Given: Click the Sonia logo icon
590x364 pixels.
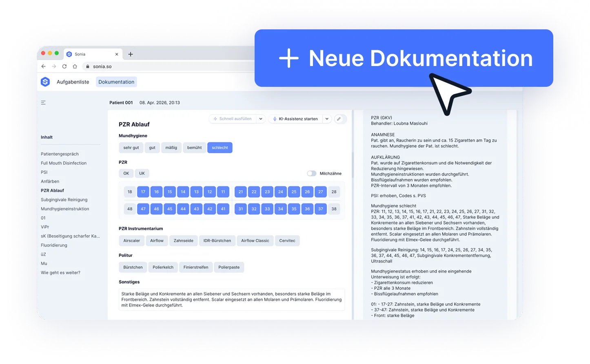Looking at the screenshot, I should (46, 82).
